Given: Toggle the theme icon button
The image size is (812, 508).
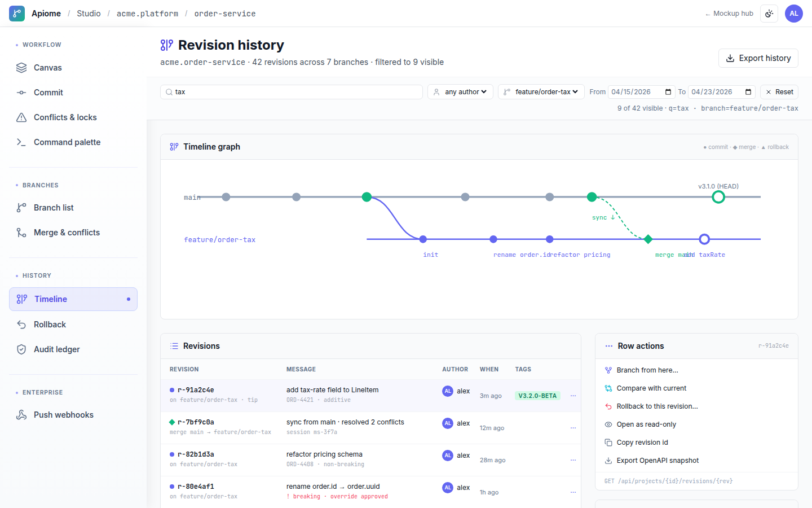Looking at the screenshot, I should point(769,14).
